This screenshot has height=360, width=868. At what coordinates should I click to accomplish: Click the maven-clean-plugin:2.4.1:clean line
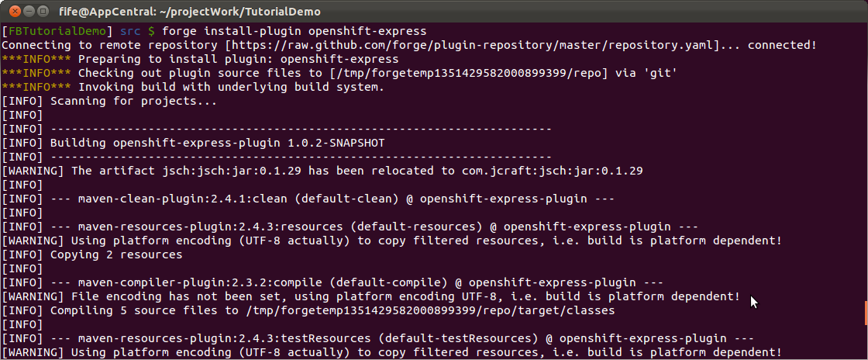(x=308, y=199)
